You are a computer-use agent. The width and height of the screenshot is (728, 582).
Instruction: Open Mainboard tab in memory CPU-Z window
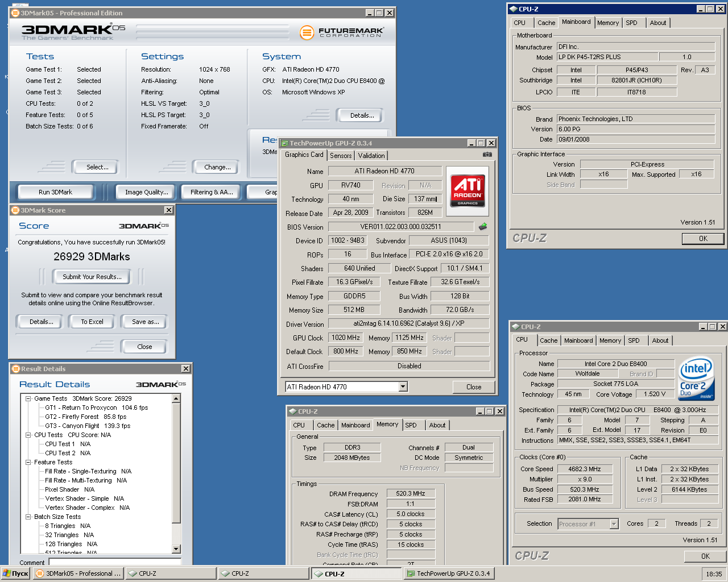(355, 425)
